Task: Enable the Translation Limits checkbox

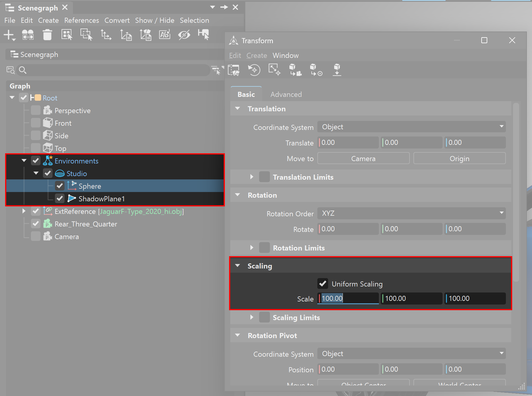Action: click(264, 177)
